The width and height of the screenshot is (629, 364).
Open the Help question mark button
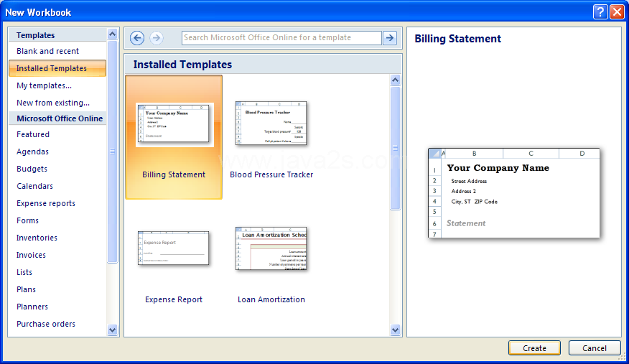pyautogui.click(x=600, y=12)
